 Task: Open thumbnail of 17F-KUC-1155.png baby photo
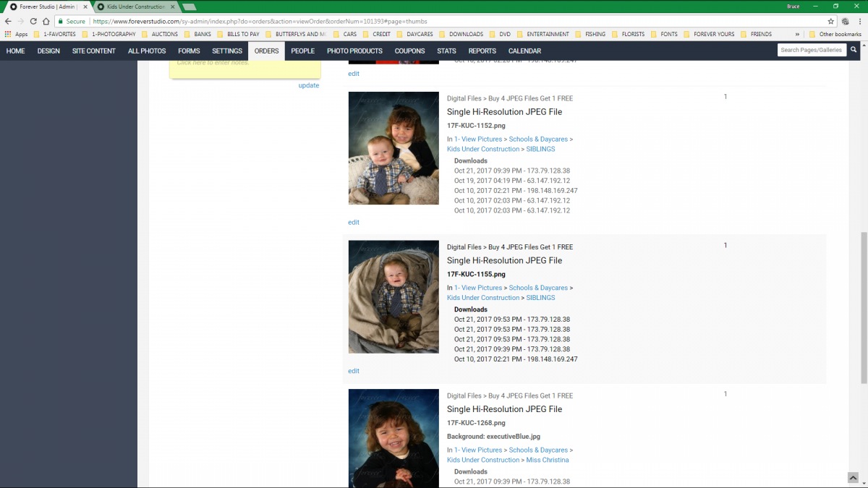393,297
